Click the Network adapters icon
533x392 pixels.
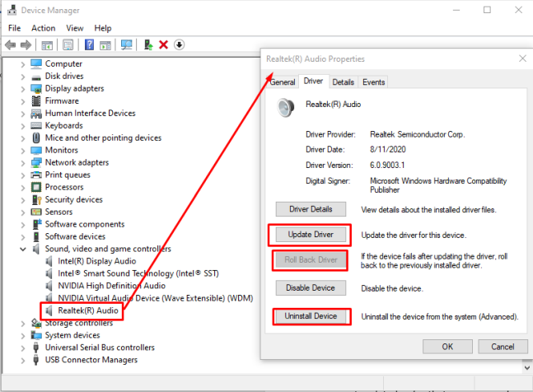coord(36,163)
